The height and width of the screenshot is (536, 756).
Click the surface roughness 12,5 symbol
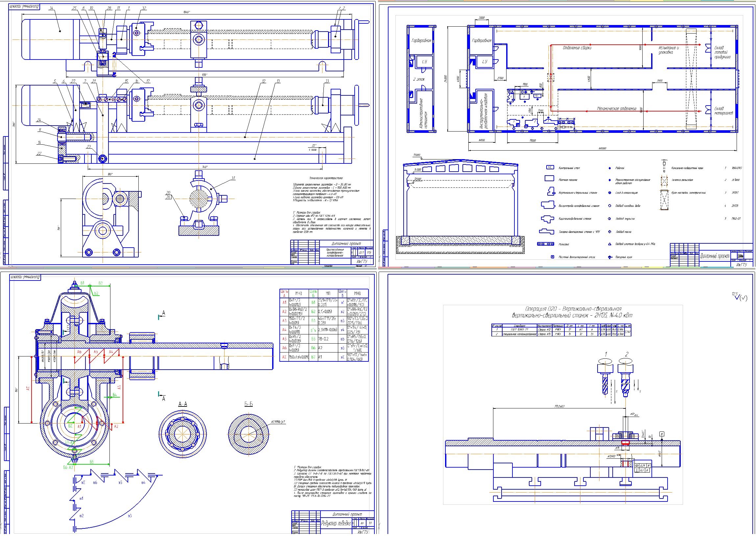point(739,296)
